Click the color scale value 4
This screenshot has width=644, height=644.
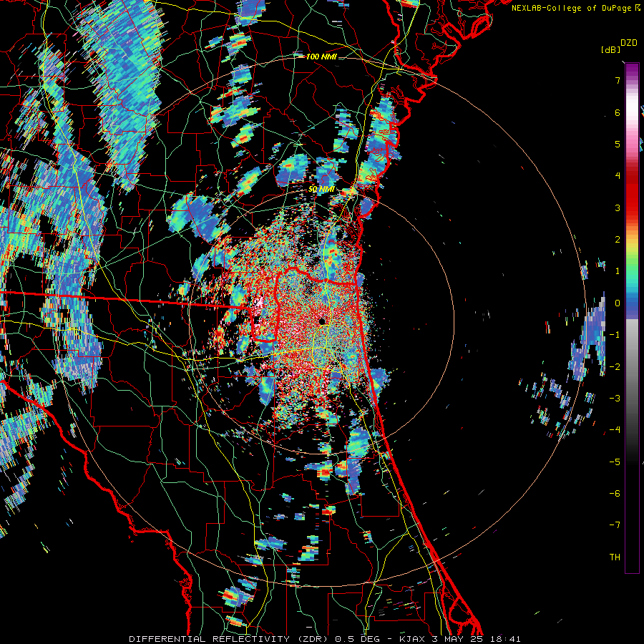click(618, 176)
